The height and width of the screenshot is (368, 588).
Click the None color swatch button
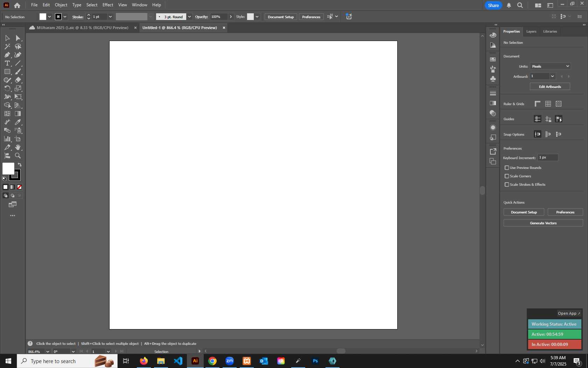point(20,187)
